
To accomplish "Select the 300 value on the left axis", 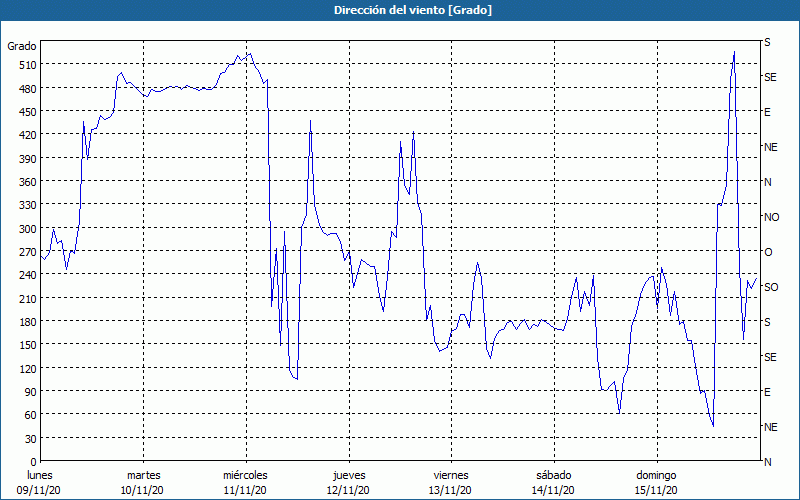I will click(x=27, y=228).
